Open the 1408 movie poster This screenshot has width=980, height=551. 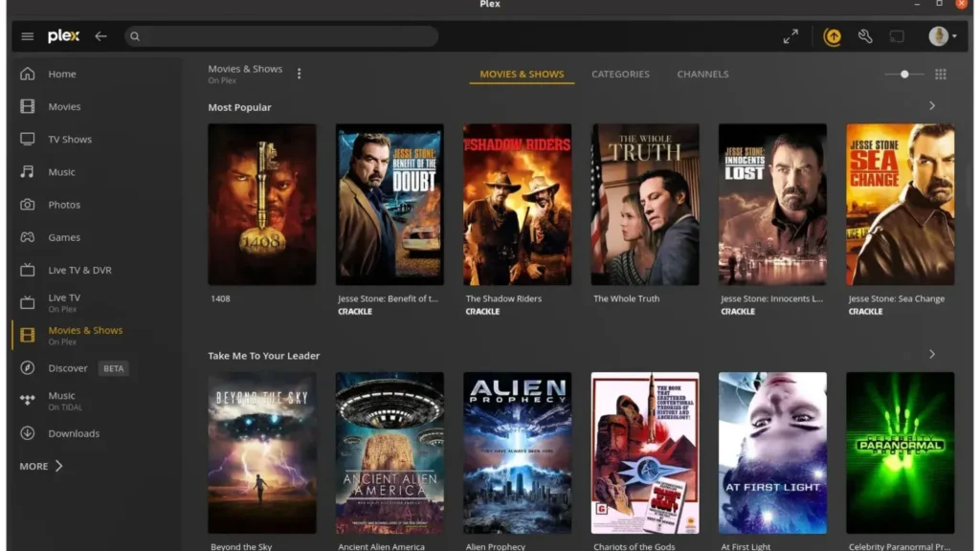tap(261, 205)
